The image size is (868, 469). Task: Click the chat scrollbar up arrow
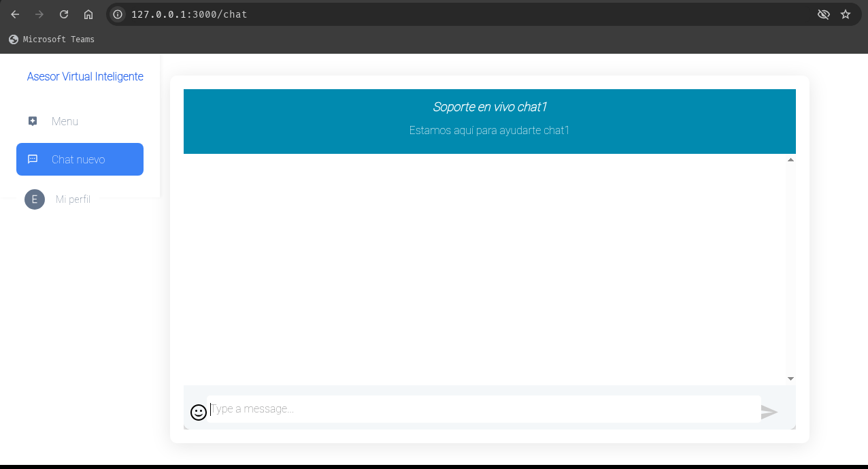tap(790, 160)
